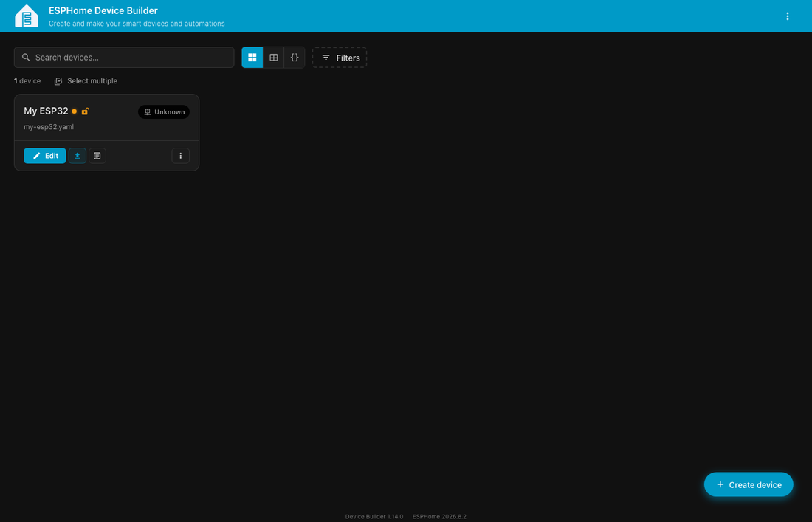This screenshot has height=522, width=812.
Task: Switch to the curly-braces YAML view
Action: pyautogui.click(x=294, y=58)
